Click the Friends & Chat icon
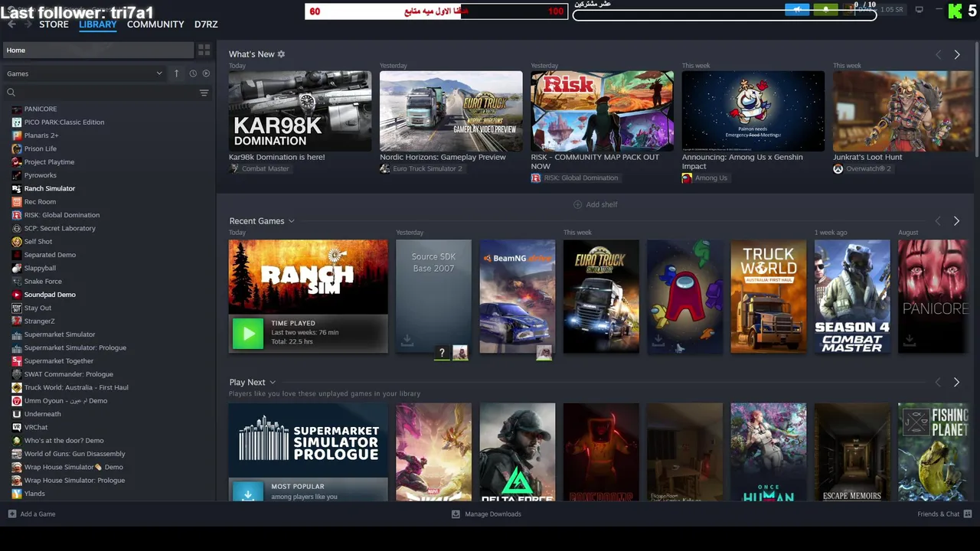This screenshot has height=551, width=980. [x=968, y=514]
